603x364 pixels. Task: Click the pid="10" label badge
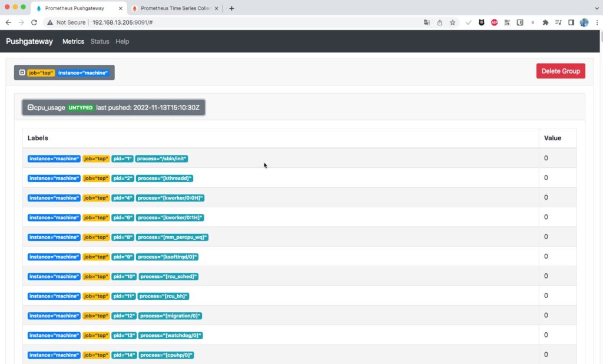pos(124,276)
